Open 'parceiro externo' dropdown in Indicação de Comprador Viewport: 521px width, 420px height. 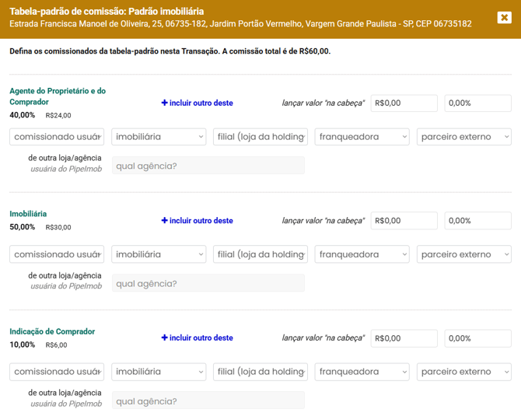pos(464,372)
